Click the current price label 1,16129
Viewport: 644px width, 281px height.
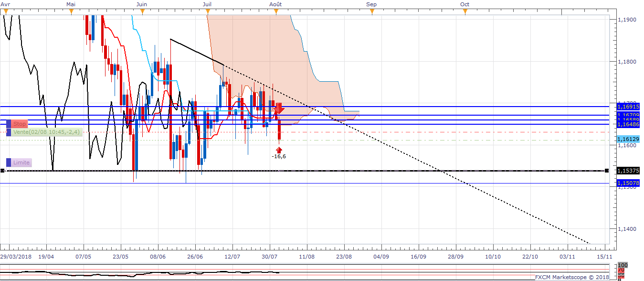pyautogui.click(x=628, y=139)
